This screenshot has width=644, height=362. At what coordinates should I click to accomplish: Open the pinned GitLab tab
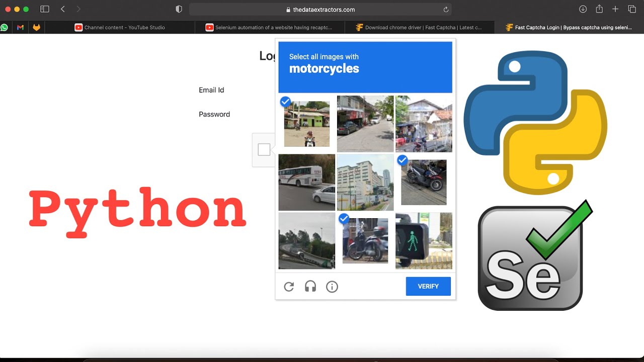[x=36, y=28]
